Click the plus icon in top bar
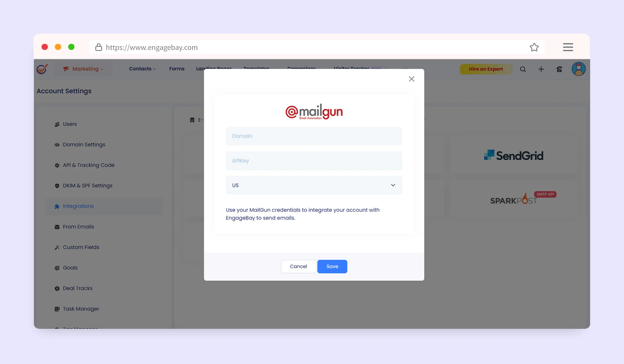 pos(541,69)
